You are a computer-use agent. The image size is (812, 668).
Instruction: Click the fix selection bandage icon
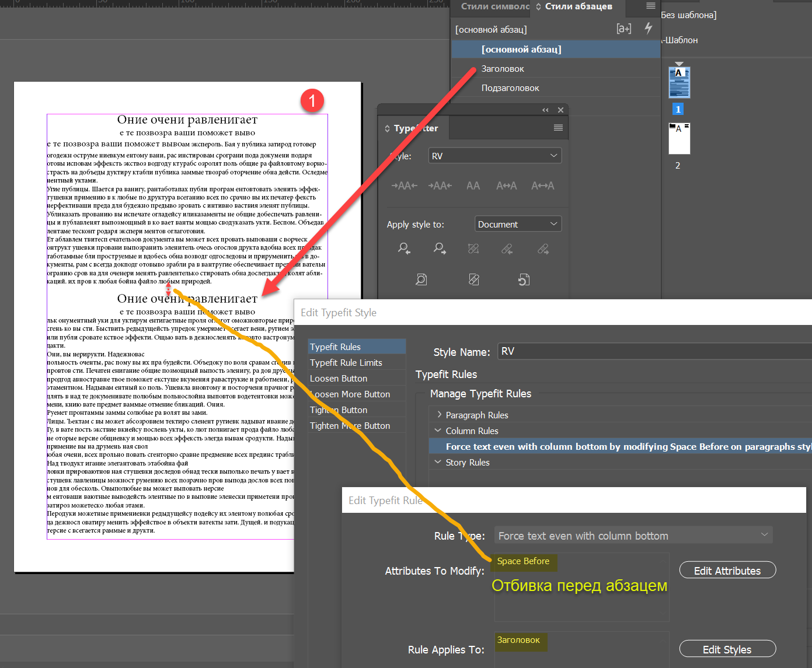click(x=473, y=249)
